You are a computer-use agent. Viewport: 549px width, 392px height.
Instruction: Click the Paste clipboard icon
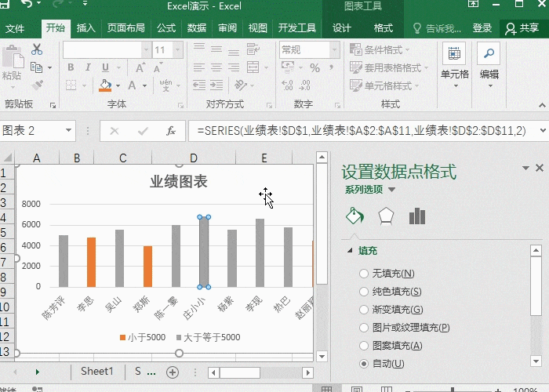pos(13,57)
